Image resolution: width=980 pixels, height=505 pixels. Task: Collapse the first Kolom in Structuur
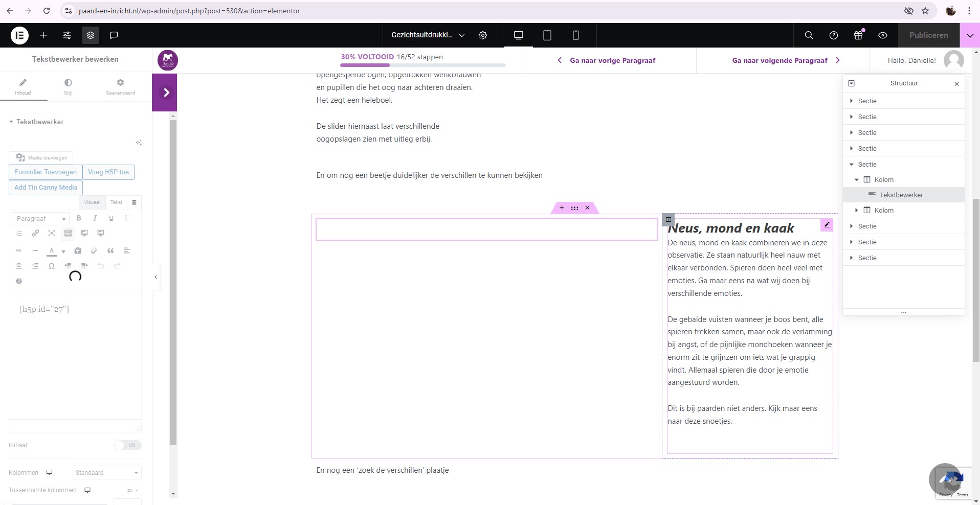pyautogui.click(x=857, y=179)
